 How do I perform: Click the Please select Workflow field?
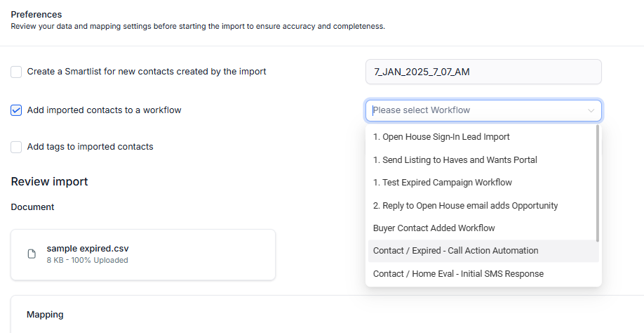tap(477, 110)
